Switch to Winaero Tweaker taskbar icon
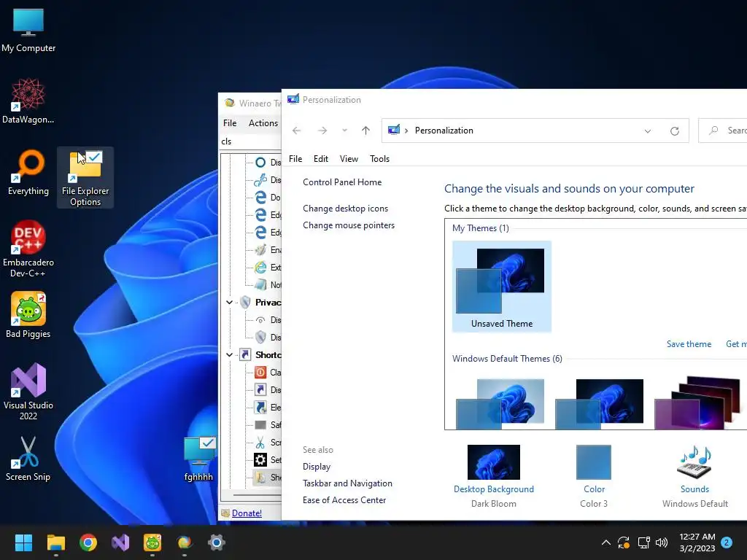Viewport: 747px width, 560px height. click(x=185, y=542)
